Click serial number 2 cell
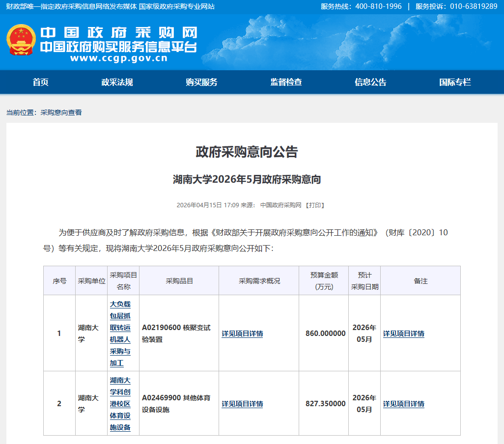This screenshot has height=444, width=504. [x=59, y=404]
